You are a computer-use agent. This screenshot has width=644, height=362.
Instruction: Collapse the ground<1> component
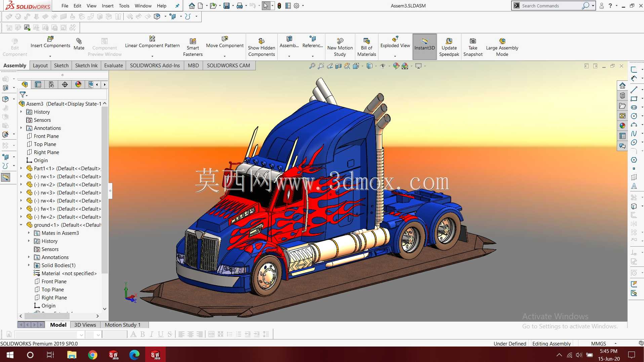pyautogui.click(x=21, y=225)
